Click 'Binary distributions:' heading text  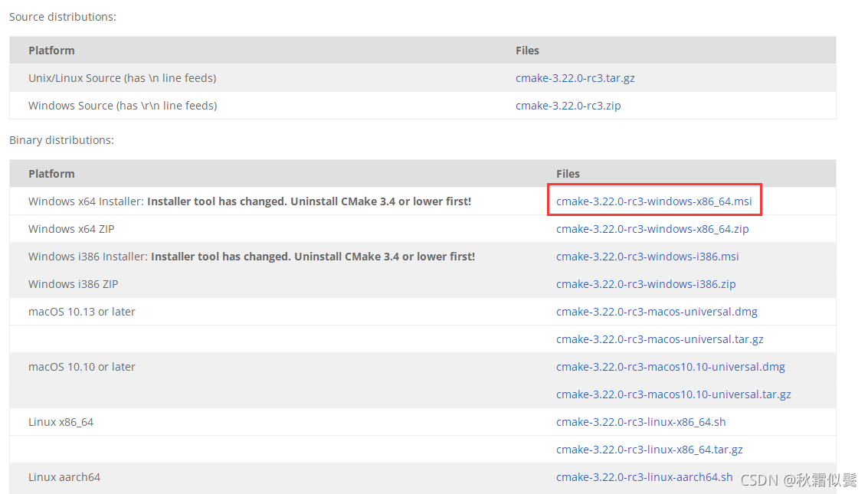61,140
